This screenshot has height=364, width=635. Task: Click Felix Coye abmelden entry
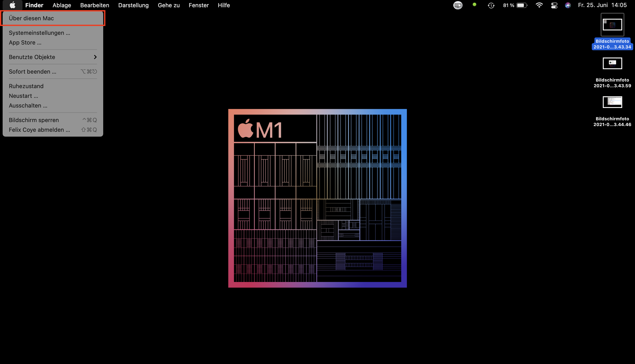point(39,130)
